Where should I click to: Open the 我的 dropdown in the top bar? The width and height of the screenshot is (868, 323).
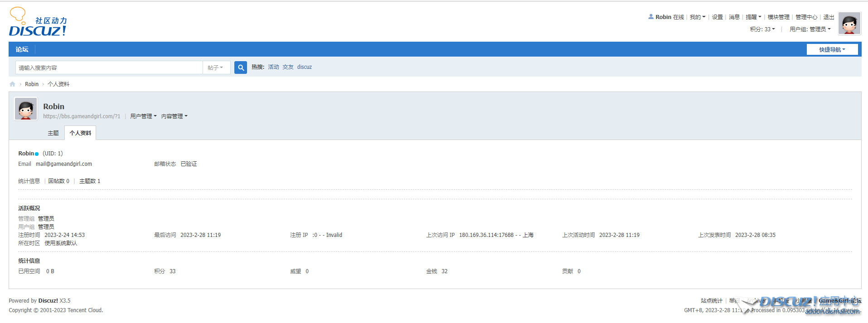(x=697, y=17)
